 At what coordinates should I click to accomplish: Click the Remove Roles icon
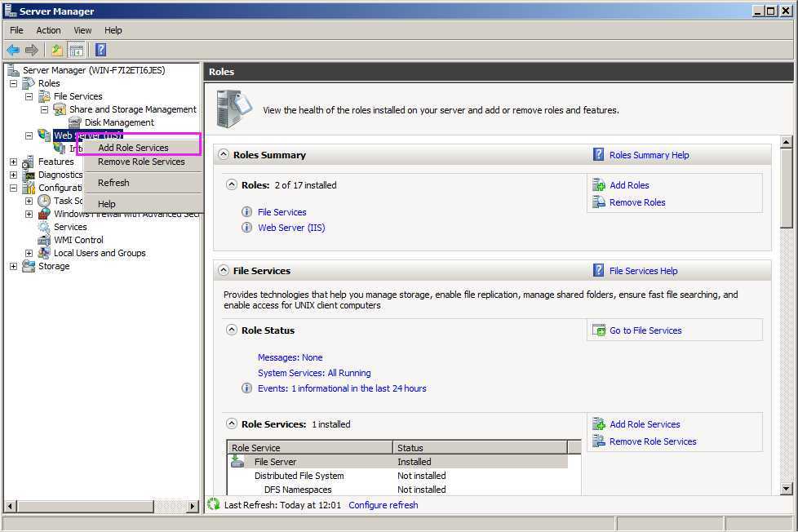pyautogui.click(x=599, y=202)
